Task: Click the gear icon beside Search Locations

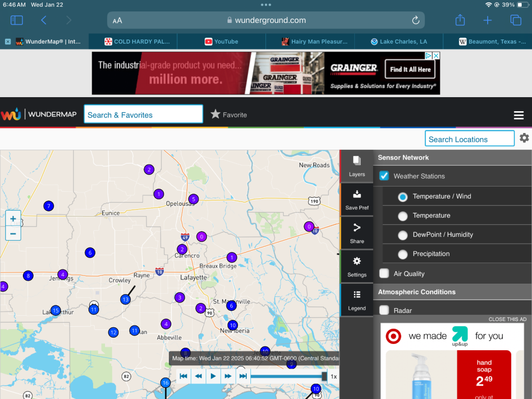Action: pos(524,138)
